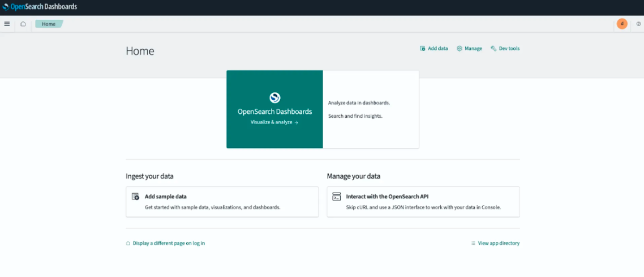Image resolution: width=644 pixels, height=277 pixels.
Task: Open the hamburger navigation menu
Action: pyautogui.click(x=7, y=24)
